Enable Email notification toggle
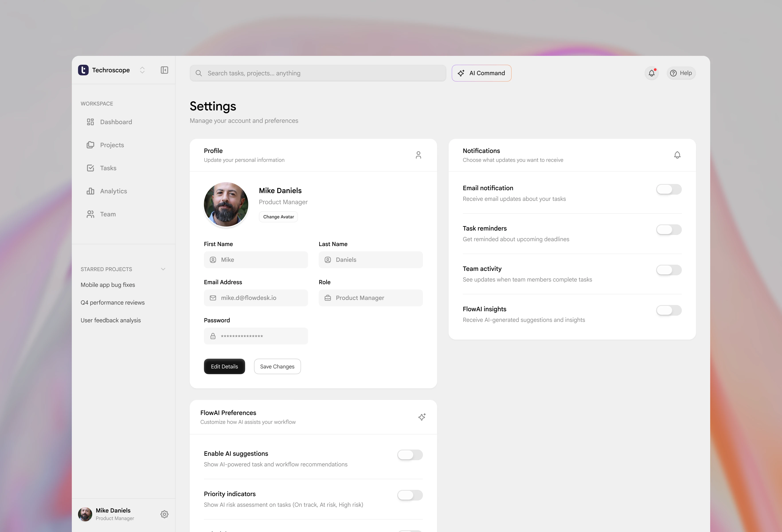Viewport: 782px width, 532px height. pos(669,190)
